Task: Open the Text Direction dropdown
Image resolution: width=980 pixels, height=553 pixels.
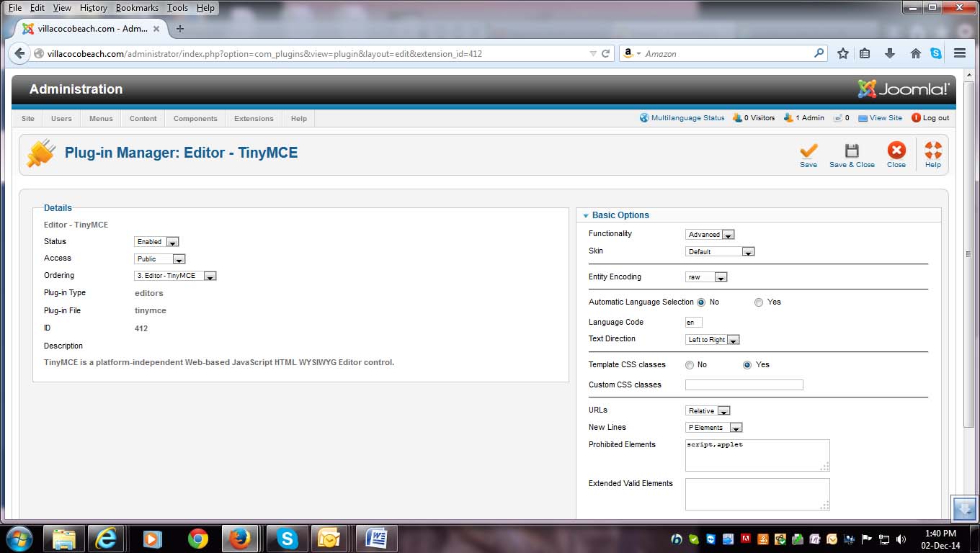Action: point(713,340)
